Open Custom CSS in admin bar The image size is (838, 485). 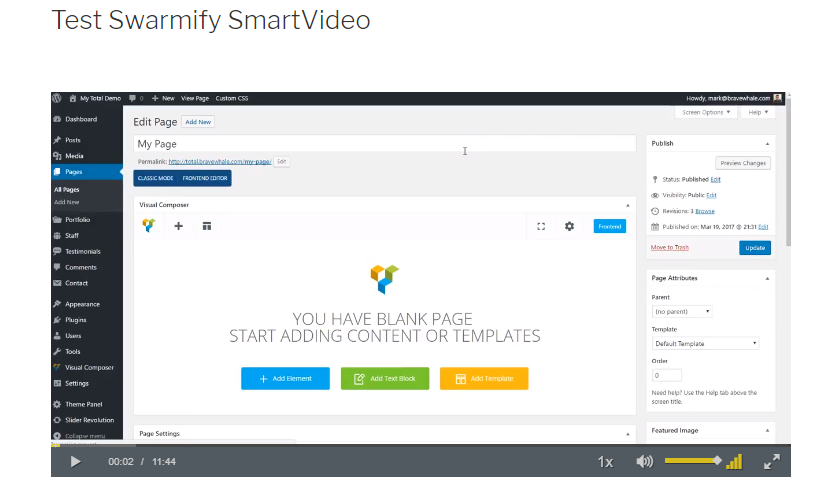click(231, 98)
